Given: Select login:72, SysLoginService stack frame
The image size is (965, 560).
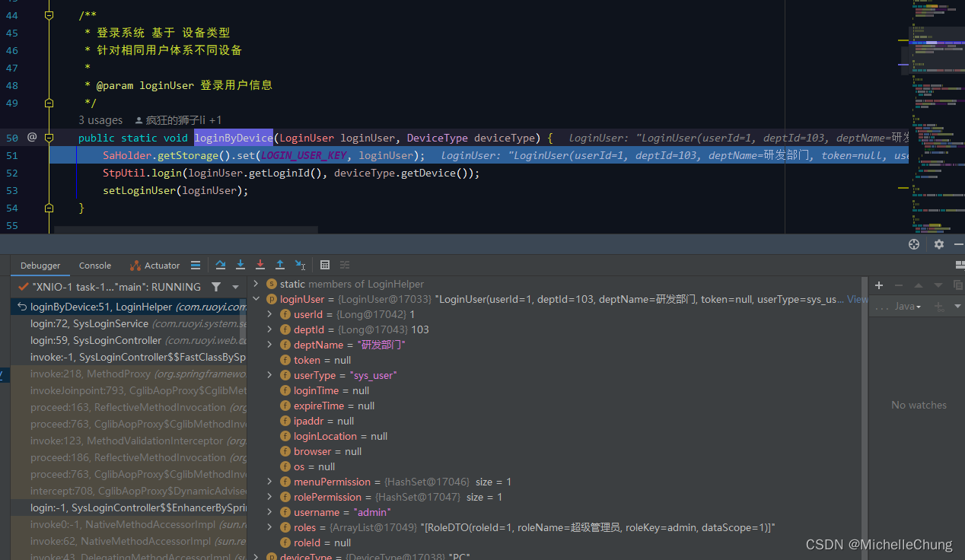Looking at the screenshot, I should pyautogui.click(x=129, y=323).
